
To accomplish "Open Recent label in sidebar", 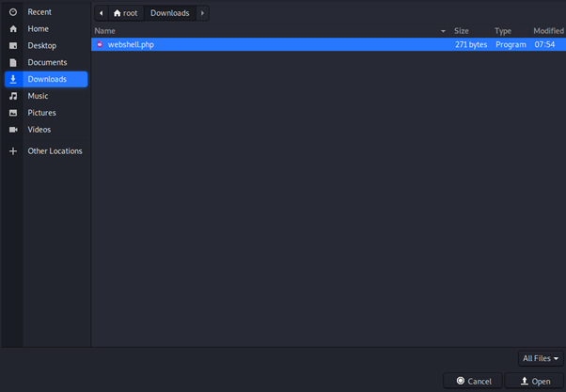I will coord(39,12).
